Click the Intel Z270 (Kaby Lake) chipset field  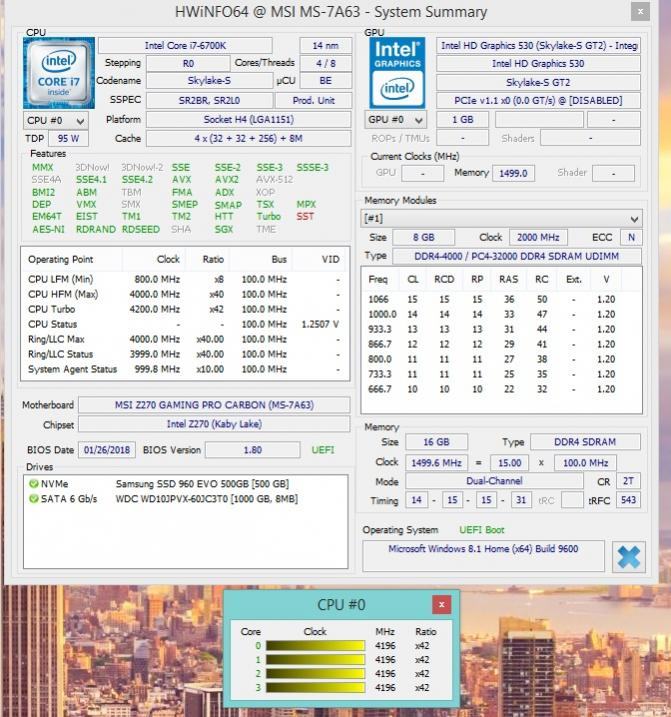click(214, 424)
